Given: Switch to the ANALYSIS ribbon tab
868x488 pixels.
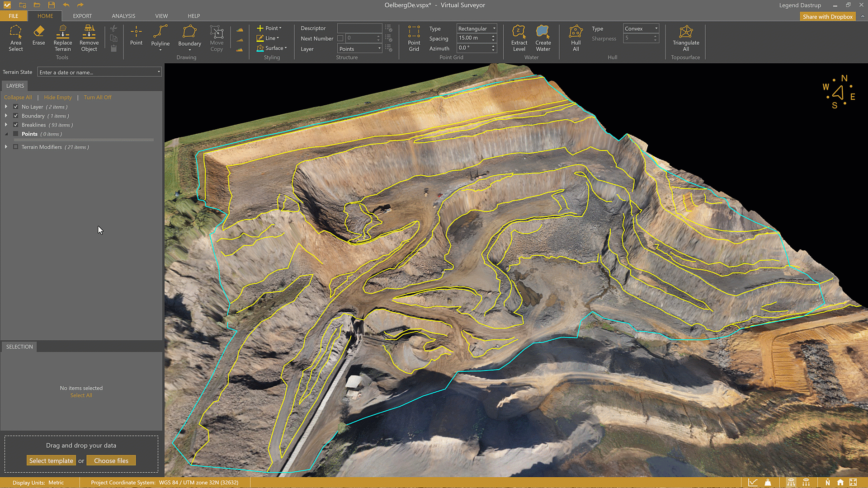Looking at the screenshot, I should coord(123,16).
